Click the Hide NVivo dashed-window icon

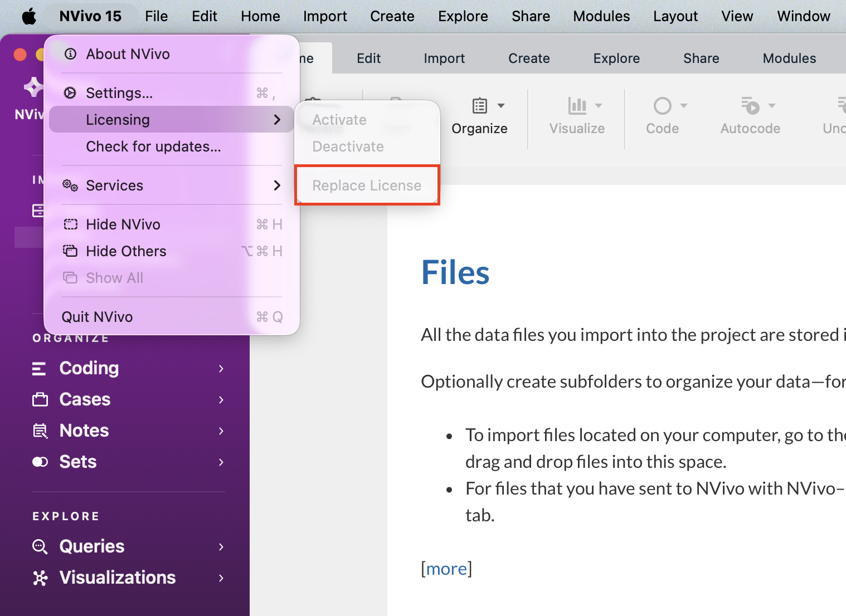(x=70, y=224)
